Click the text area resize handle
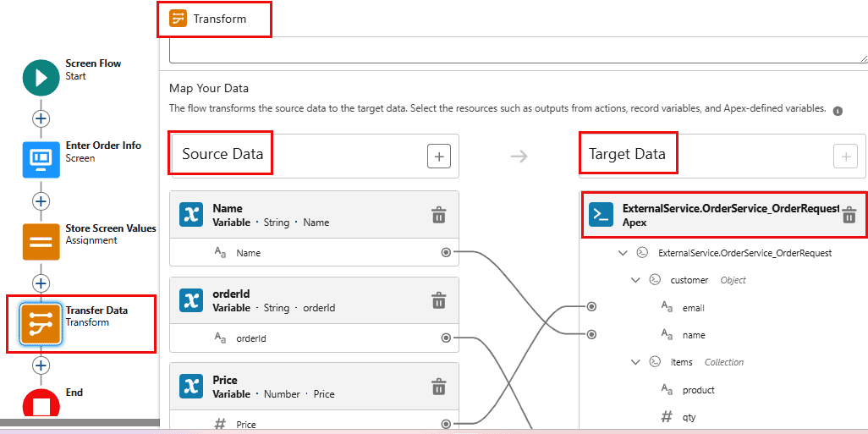Viewport: 868px width, 434px height. [x=864, y=58]
